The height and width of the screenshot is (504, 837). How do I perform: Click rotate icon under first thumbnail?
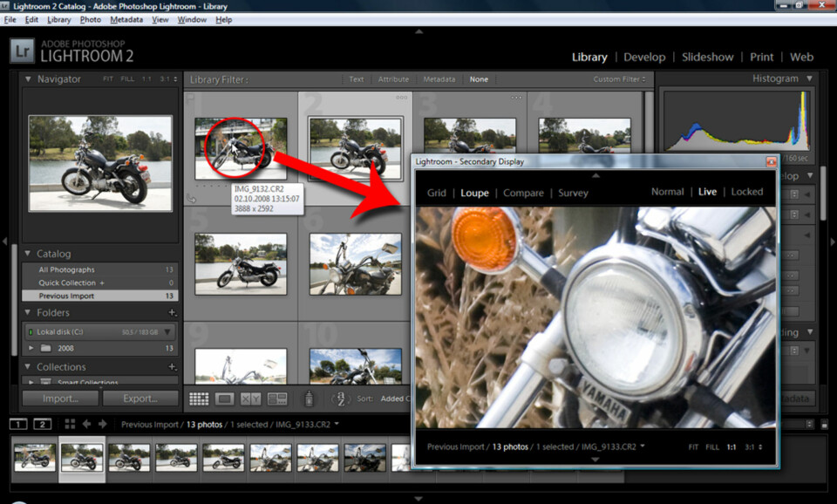[191, 199]
